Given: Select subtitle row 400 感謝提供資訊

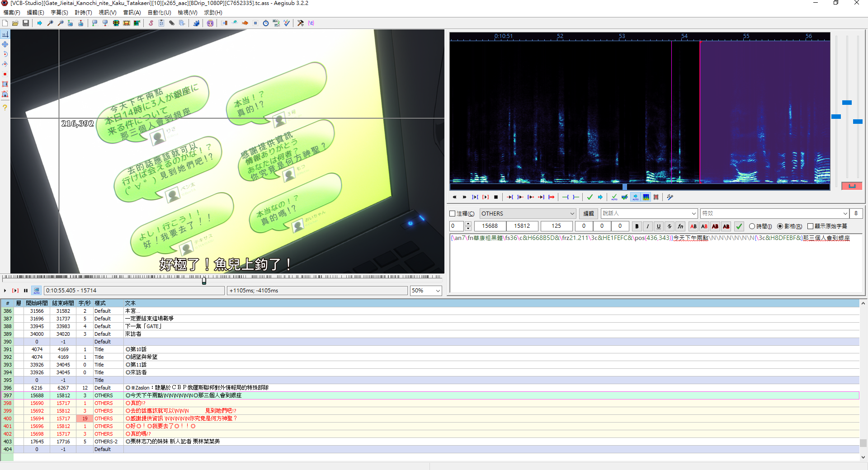Looking at the screenshot, I should pos(429,418).
